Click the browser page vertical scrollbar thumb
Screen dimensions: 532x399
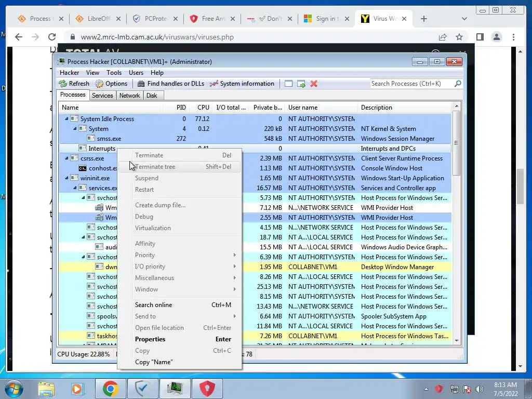tap(521, 186)
